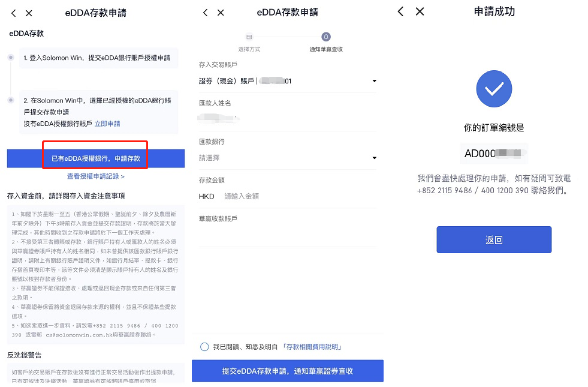The image size is (588, 387).
Task: Close the first eDDA存款申請 screen
Action: point(29,13)
